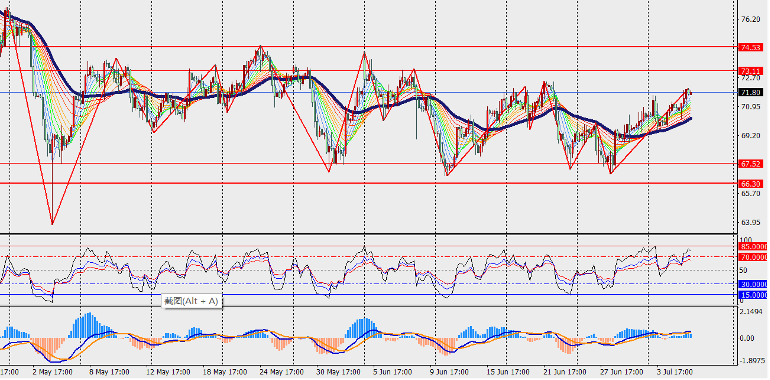Click the 2 May 17:00 time label

(54, 372)
